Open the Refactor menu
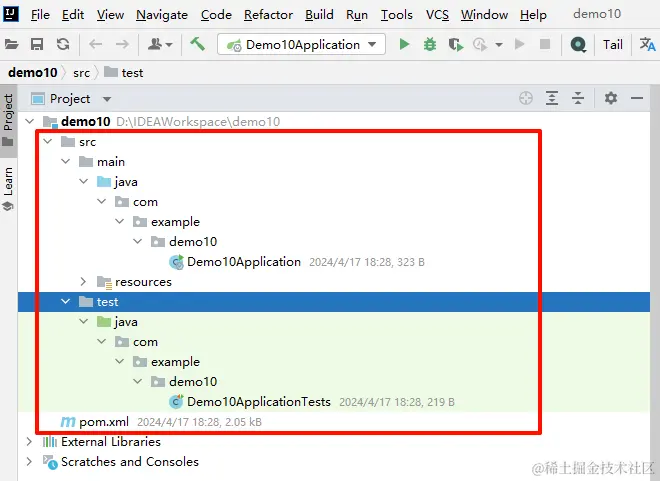 [x=268, y=15]
